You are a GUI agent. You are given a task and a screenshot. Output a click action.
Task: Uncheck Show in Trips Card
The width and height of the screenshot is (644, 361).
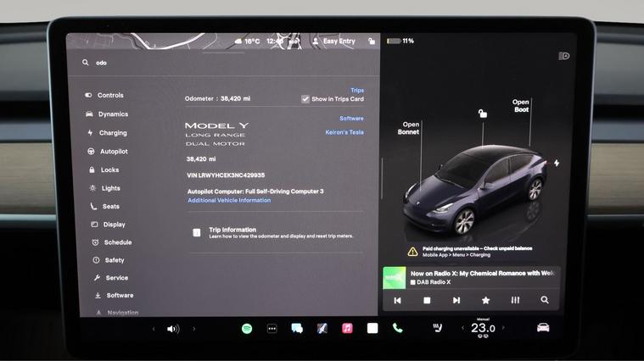coord(305,99)
